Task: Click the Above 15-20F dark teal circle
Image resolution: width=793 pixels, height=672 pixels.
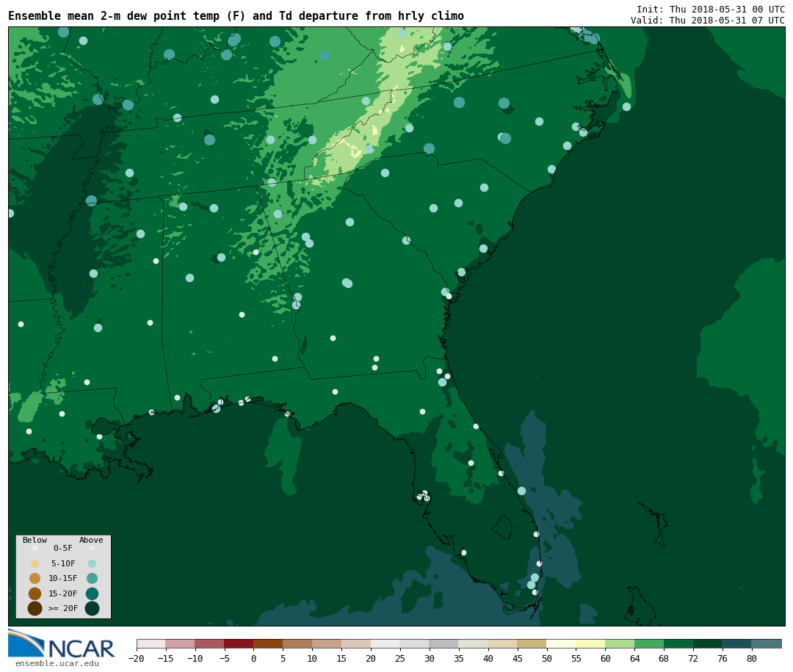Action: 92,593
